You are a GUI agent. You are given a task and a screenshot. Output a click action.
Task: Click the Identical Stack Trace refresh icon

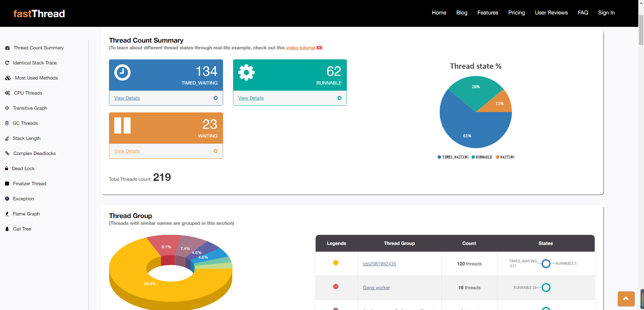click(7, 63)
